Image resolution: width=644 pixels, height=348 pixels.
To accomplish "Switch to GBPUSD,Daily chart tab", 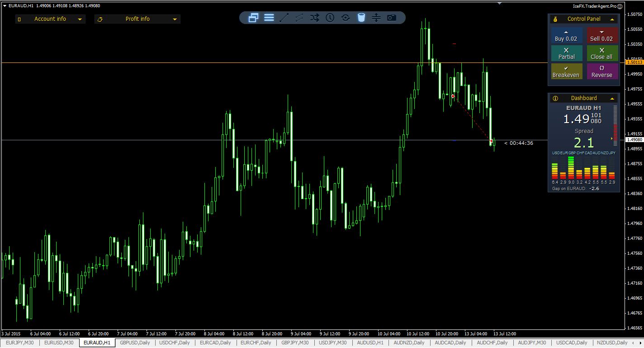I will 135,343.
